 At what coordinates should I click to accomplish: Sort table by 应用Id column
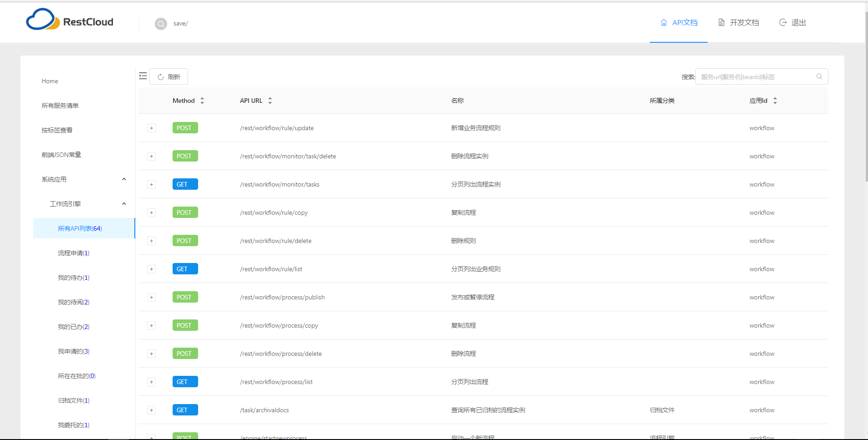point(776,100)
